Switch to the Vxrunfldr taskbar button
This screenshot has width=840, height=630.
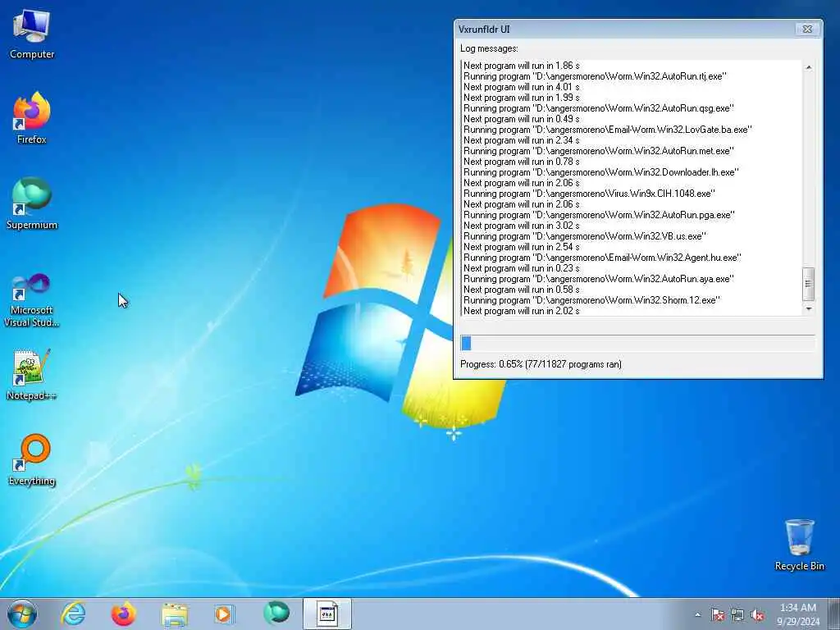(x=327, y=614)
